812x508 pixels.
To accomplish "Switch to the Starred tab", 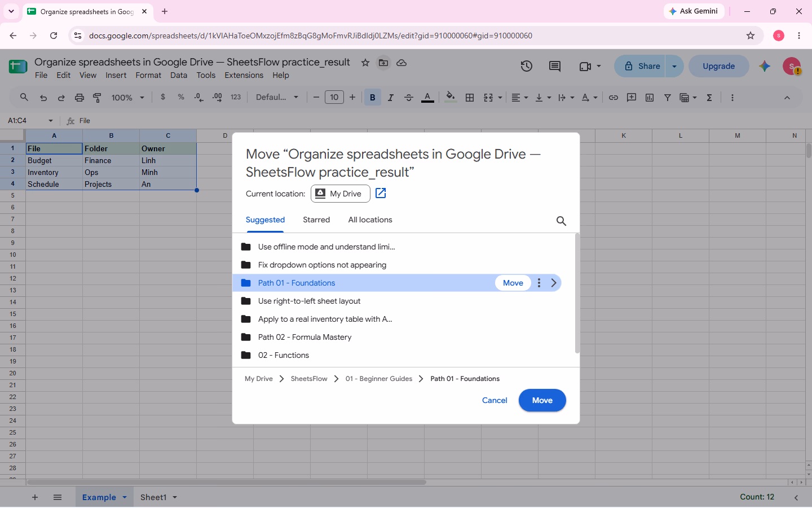I will coord(316,220).
